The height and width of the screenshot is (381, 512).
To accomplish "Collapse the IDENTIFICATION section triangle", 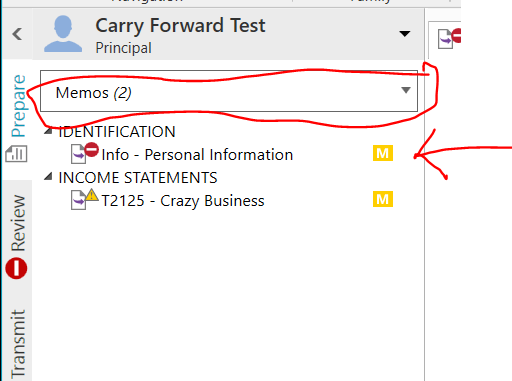I will point(49,131).
